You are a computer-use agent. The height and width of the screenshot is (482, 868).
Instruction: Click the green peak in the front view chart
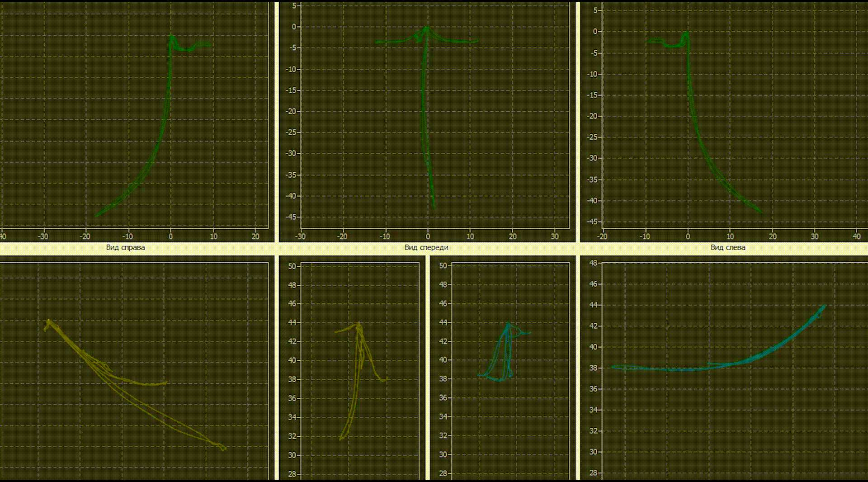tap(427, 27)
